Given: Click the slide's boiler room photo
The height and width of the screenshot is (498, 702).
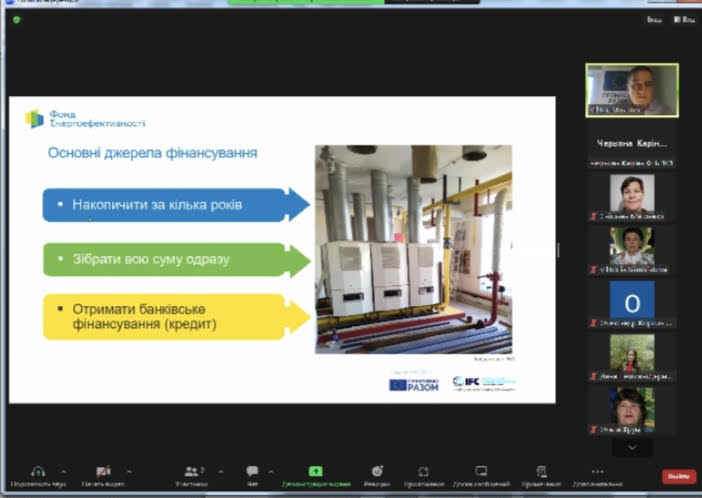Looking at the screenshot, I should 414,248.
